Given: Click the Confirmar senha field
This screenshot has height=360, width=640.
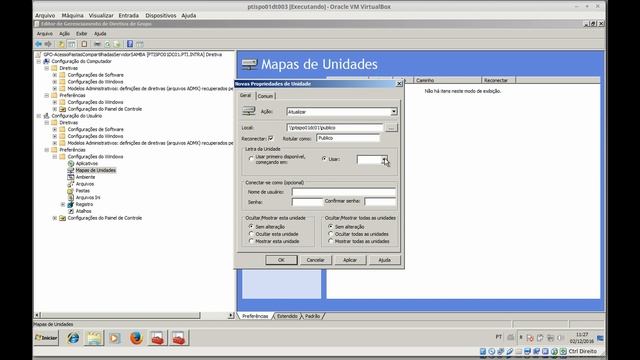Looking at the screenshot, I should pyautogui.click(x=380, y=202).
